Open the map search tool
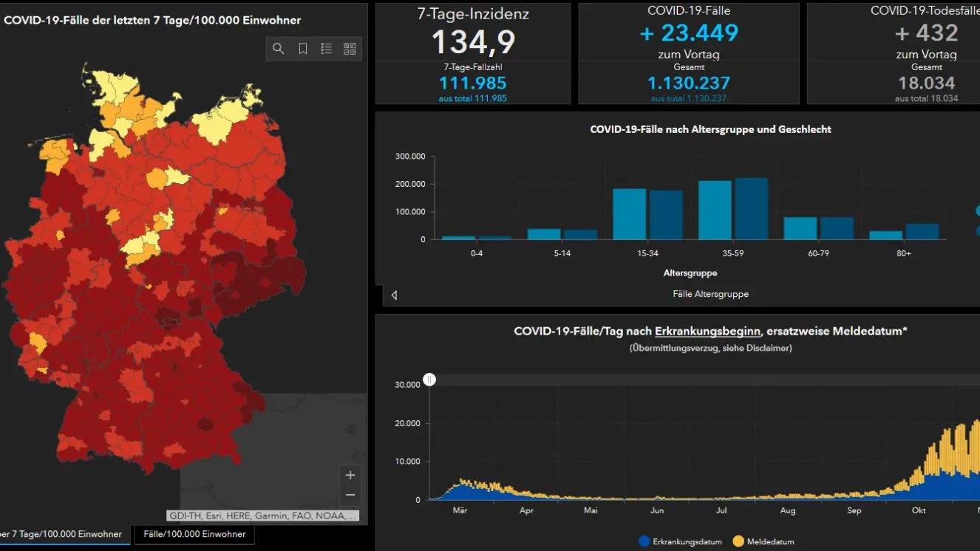This screenshot has width=980, height=551. 279,49
